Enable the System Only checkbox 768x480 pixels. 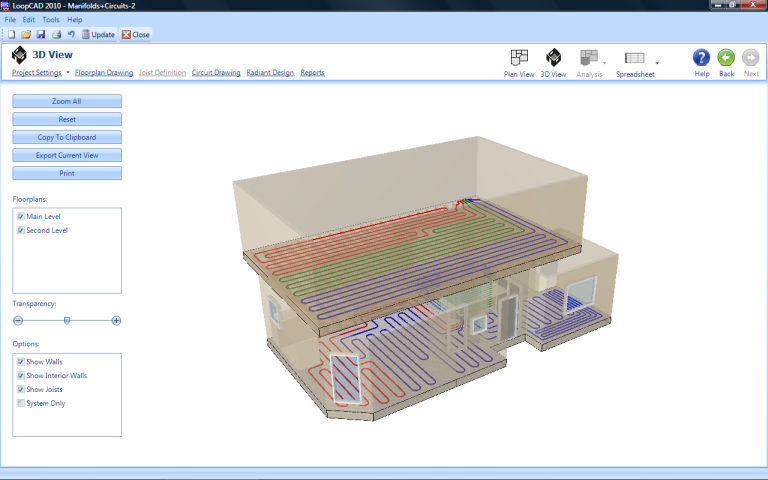(21, 403)
